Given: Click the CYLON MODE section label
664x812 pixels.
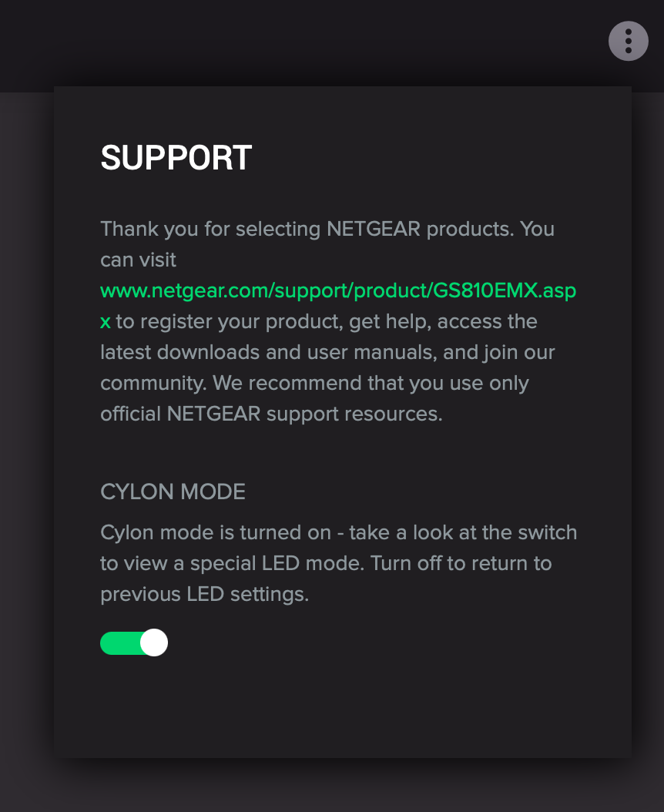Looking at the screenshot, I should coord(173,492).
